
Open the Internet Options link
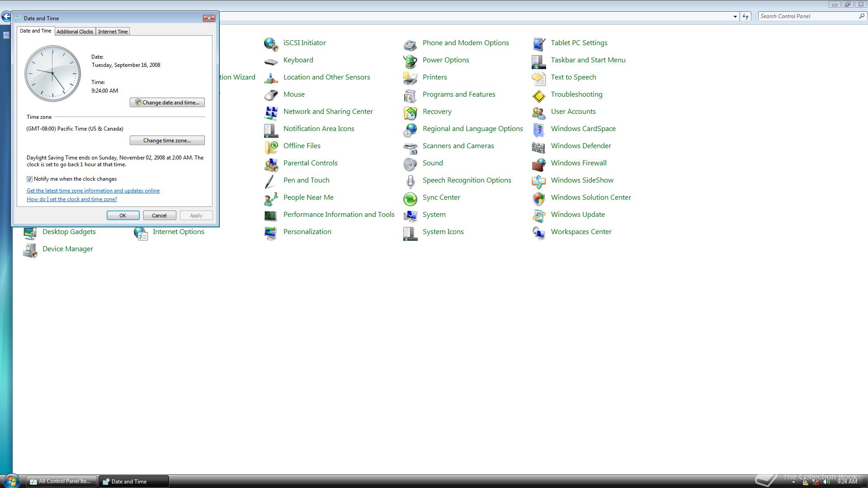(179, 232)
